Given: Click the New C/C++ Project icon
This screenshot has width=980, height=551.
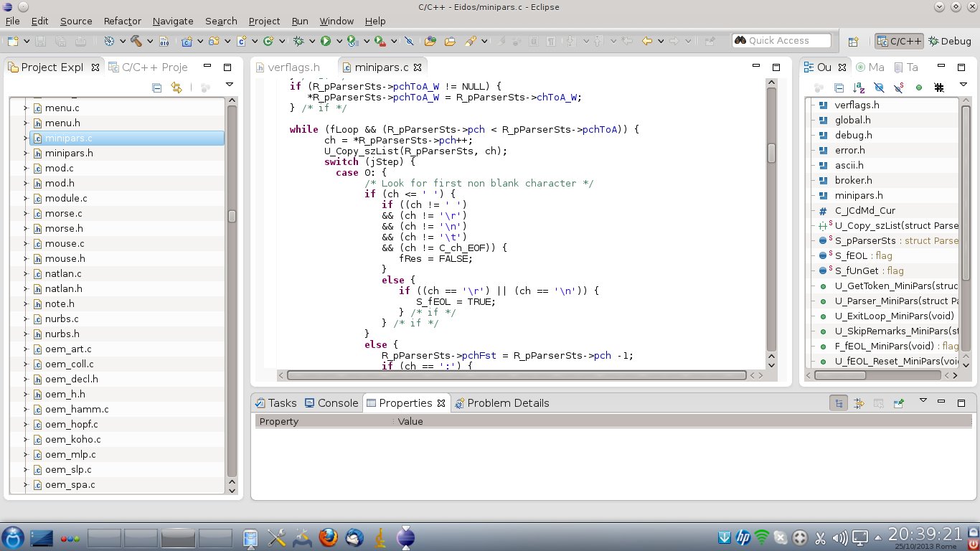Looking at the screenshot, I should point(187,41).
